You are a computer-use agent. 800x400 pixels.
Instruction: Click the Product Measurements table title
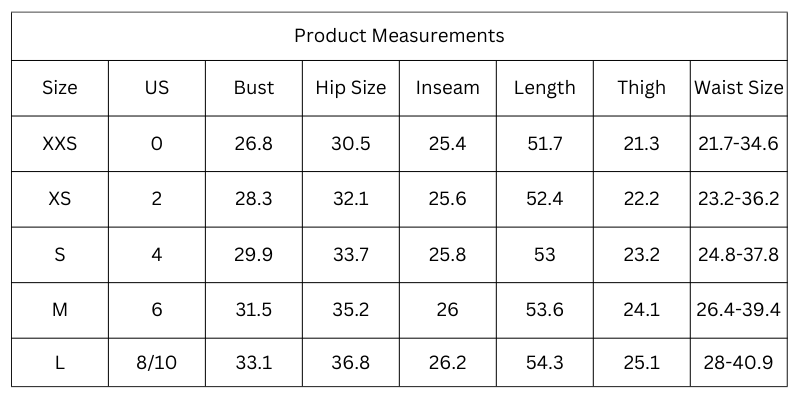coord(399,36)
